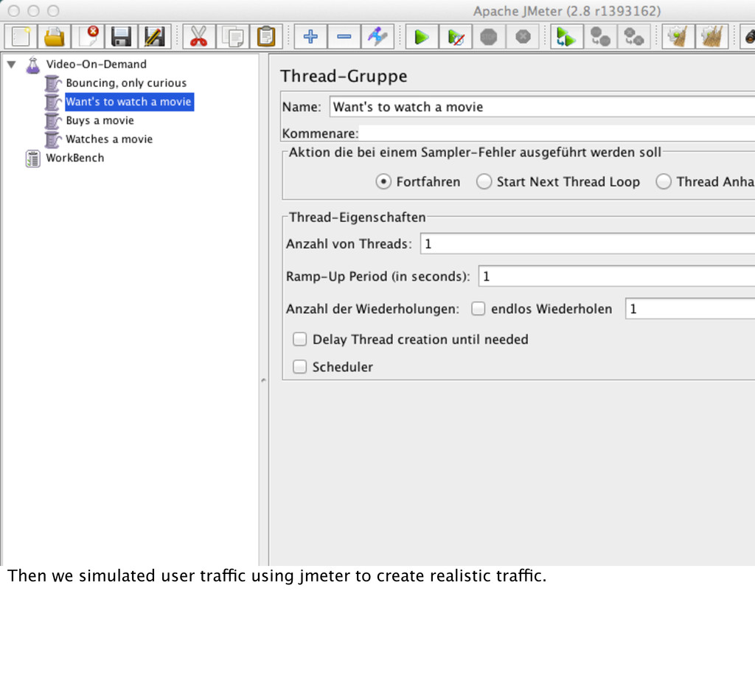
Task: Click the Close test plan icon
Action: click(88, 37)
